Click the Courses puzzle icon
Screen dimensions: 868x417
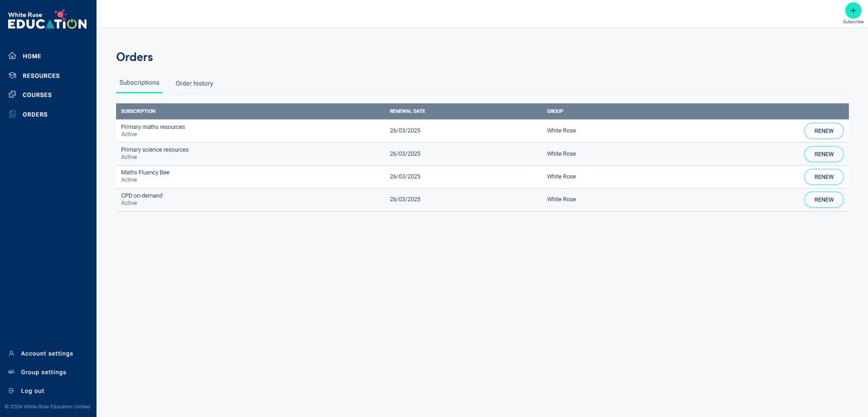[13, 95]
